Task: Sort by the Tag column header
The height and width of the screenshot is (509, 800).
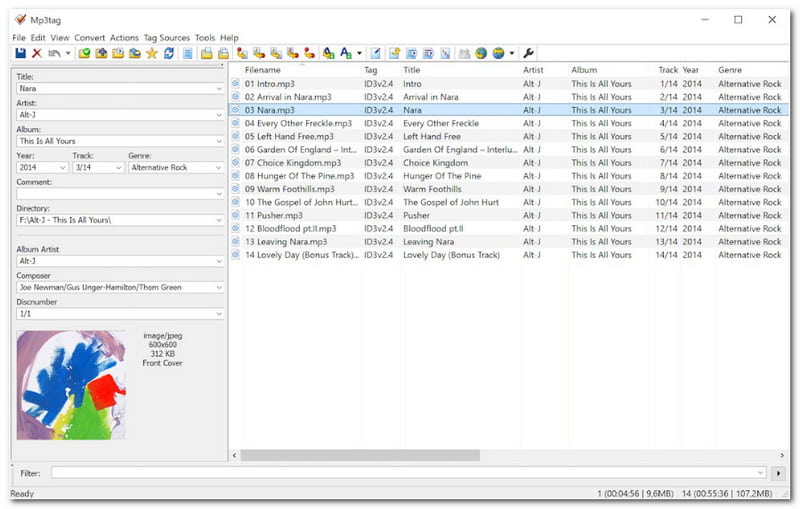Action: [371, 70]
